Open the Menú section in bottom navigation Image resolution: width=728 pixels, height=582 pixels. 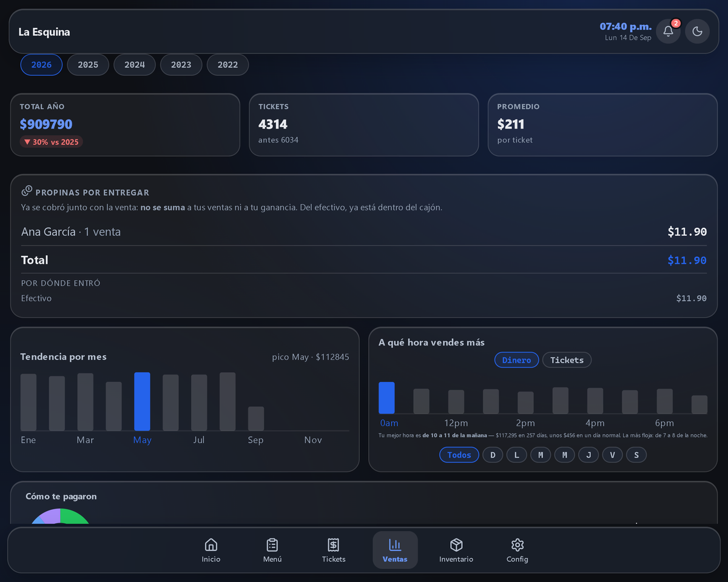(272, 550)
